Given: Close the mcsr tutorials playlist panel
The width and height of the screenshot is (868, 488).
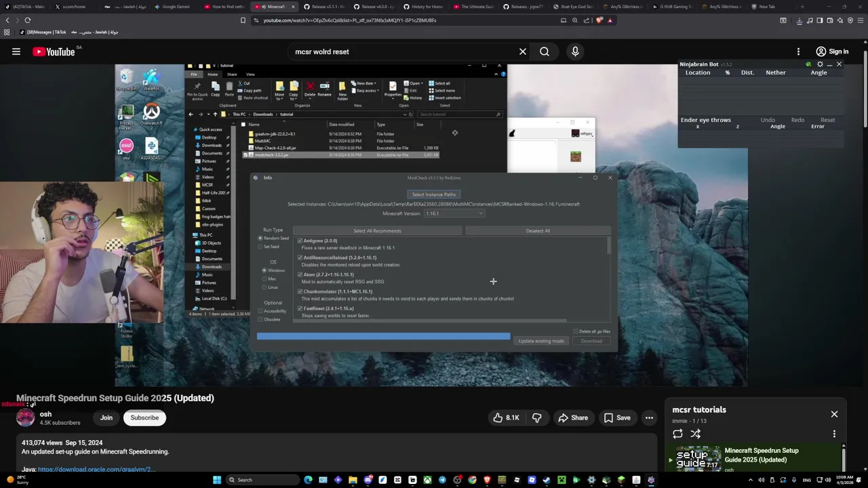Looking at the screenshot, I should (834, 414).
